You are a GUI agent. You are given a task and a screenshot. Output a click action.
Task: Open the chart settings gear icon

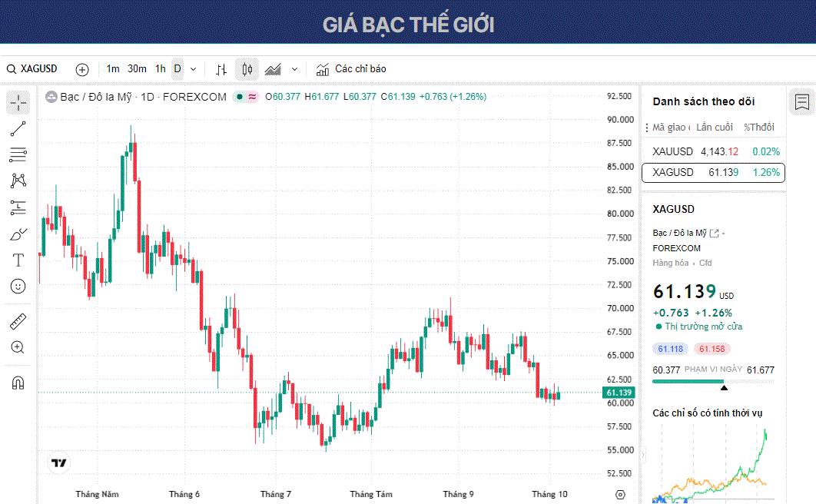pos(620,495)
